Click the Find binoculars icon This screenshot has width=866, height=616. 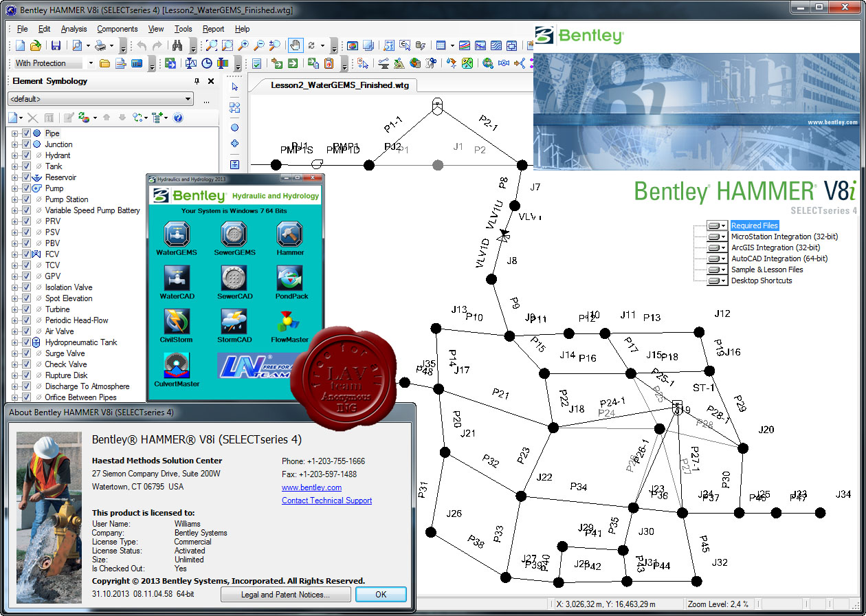177,46
